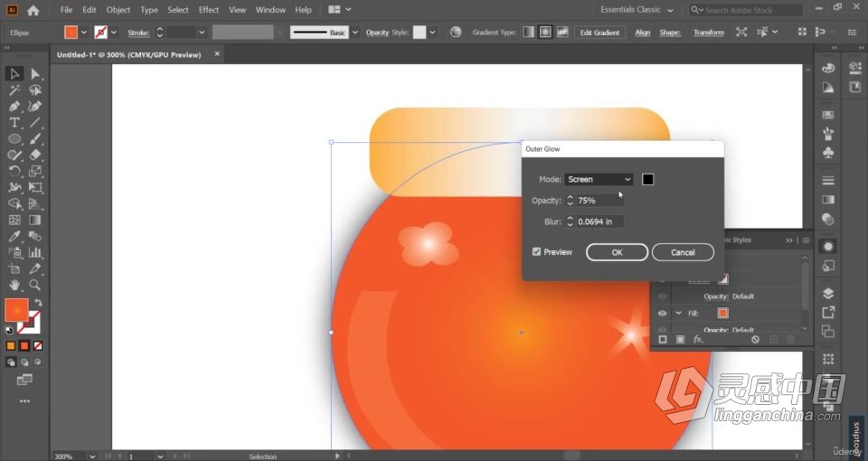868x461 pixels.
Task: Select the Column Graph tool
Action: (x=35, y=252)
